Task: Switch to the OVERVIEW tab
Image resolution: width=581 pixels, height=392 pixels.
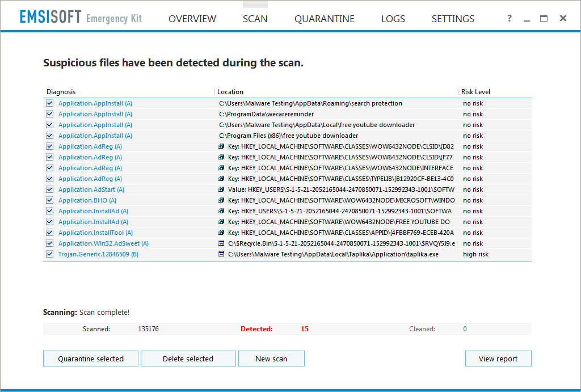Action: coord(192,19)
